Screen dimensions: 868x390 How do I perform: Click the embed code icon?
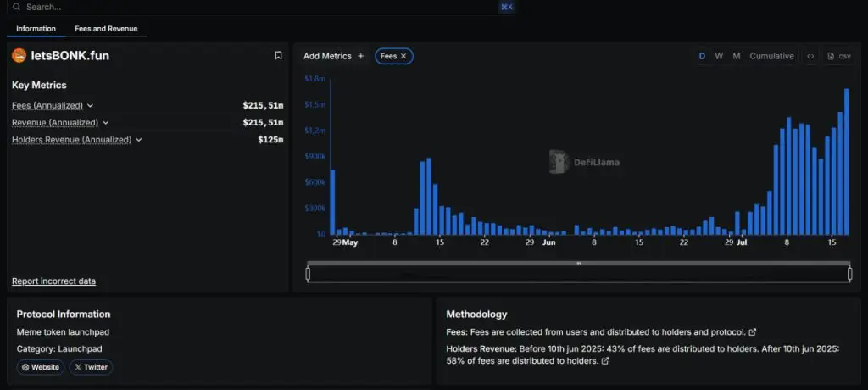point(810,56)
